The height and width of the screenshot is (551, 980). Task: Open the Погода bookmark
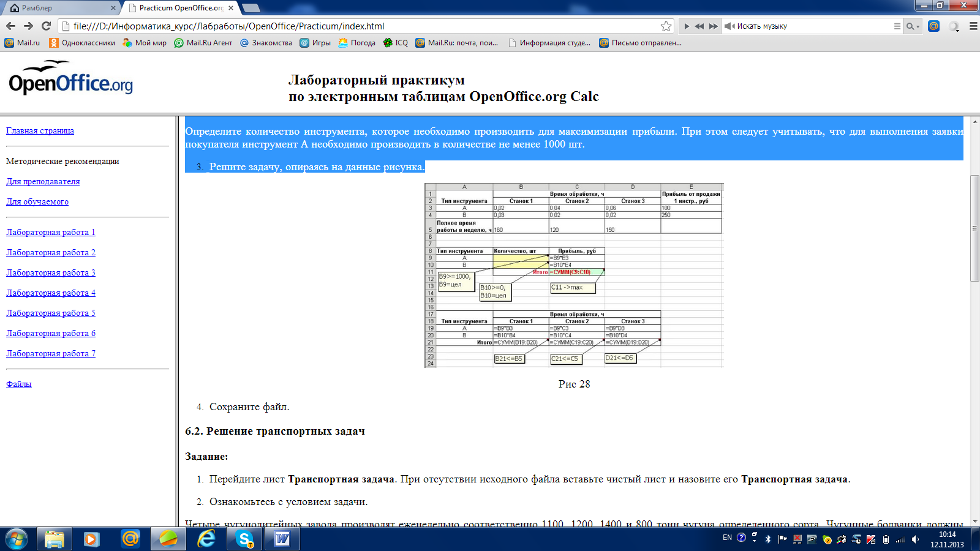356,43
